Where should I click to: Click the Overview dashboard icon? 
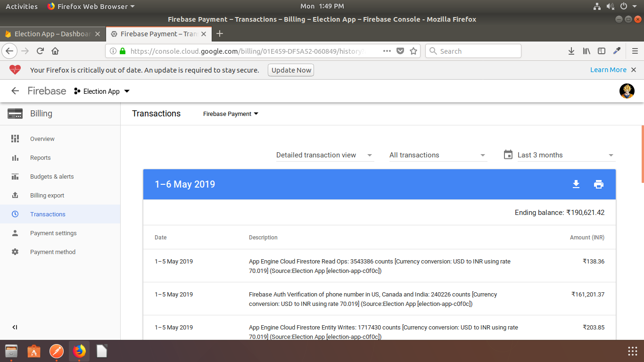click(15, 139)
